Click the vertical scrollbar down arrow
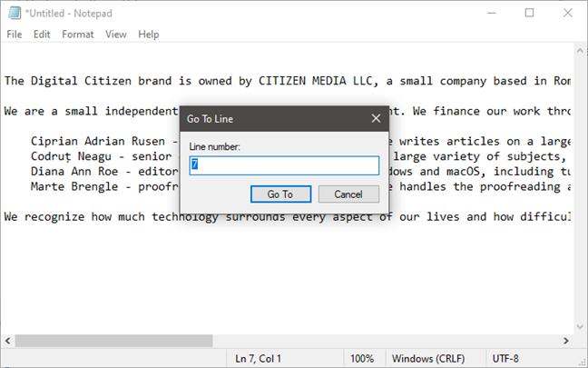This screenshot has width=588, height=368. point(580,327)
